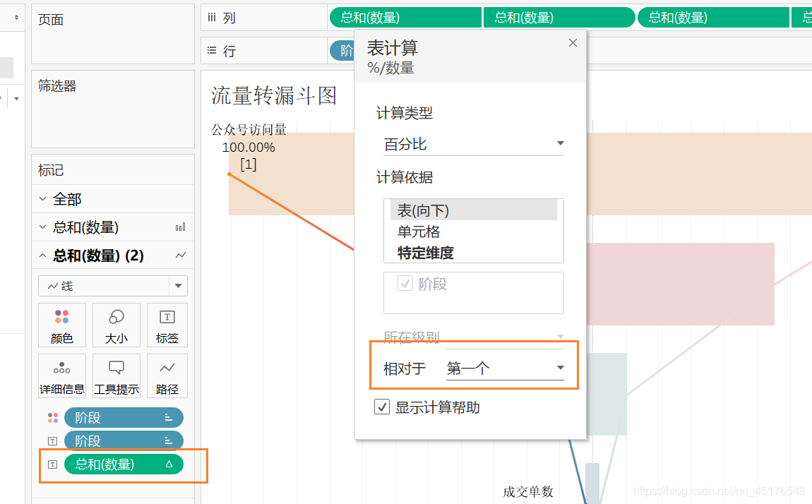Click the columns (列) shelf icon
Viewport: 812px width, 504px height.
coord(211,18)
